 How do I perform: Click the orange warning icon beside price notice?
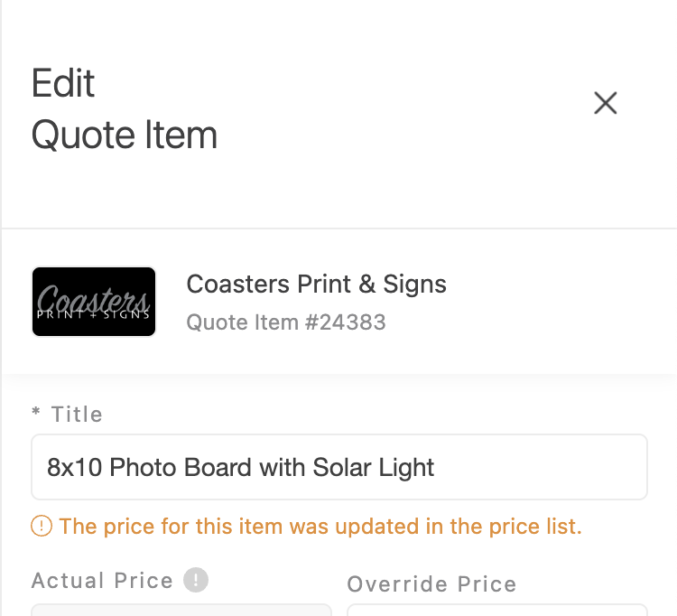pos(42,526)
